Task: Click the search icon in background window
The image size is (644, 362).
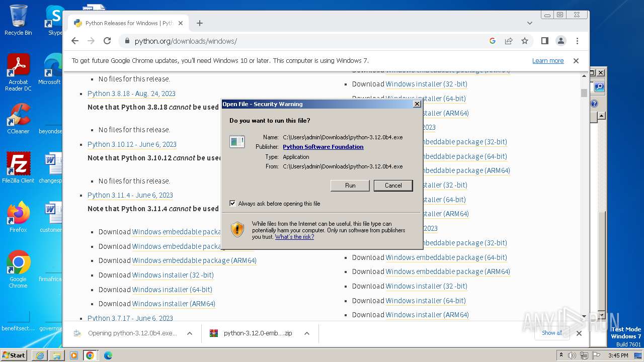Action: (599, 87)
